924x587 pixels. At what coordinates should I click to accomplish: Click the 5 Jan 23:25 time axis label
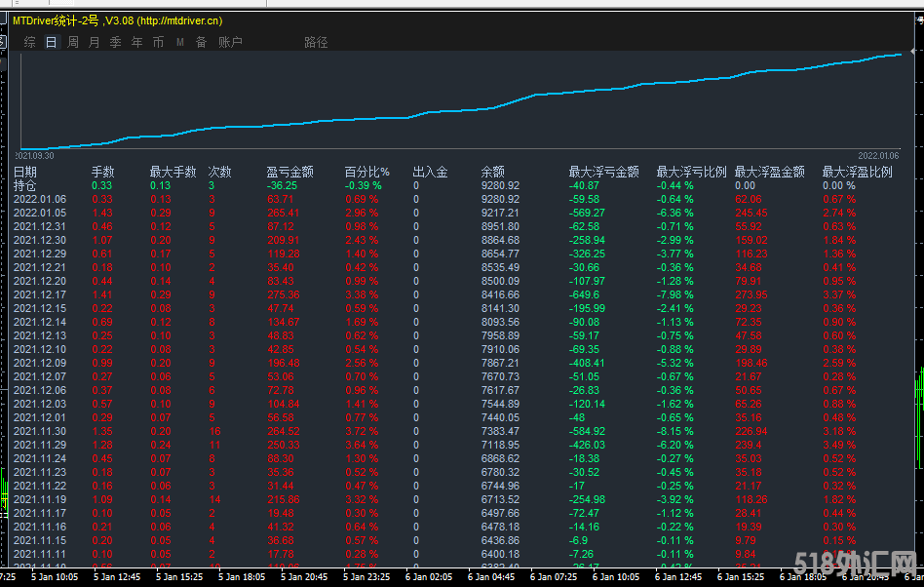366,576
